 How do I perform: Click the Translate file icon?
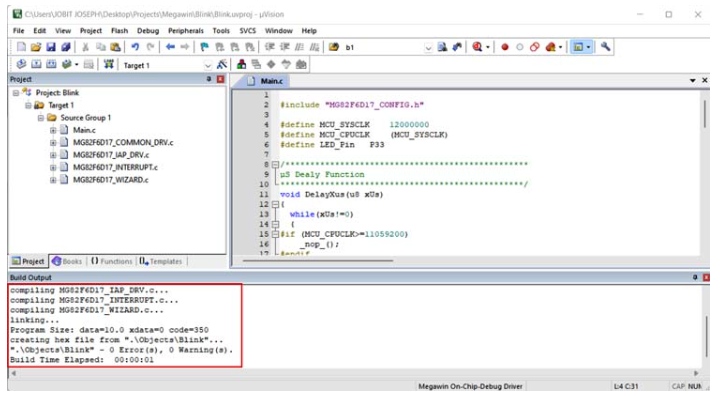coord(21,64)
